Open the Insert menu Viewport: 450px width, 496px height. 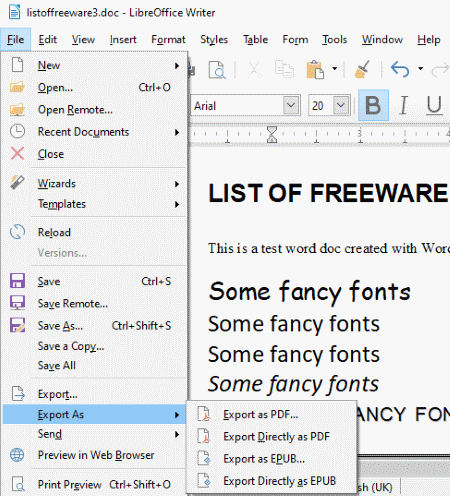point(123,40)
